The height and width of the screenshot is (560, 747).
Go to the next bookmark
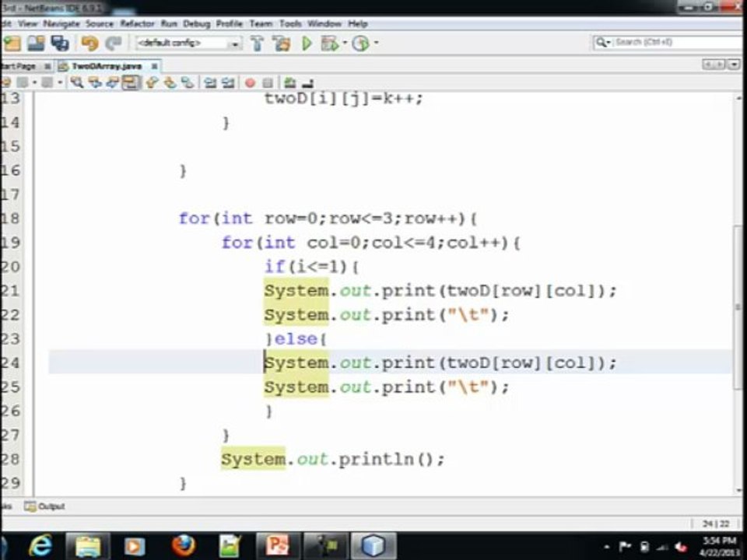tap(170, 82)
